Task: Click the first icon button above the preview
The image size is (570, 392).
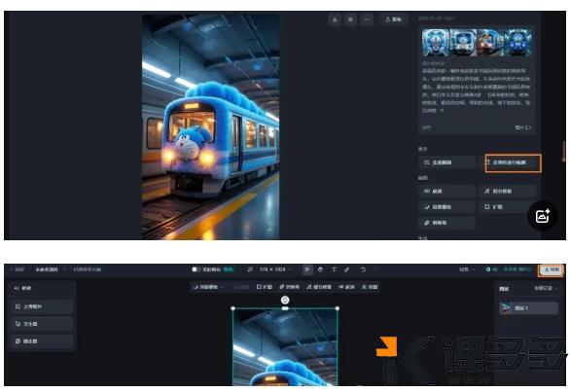Action: click(335, 19)
